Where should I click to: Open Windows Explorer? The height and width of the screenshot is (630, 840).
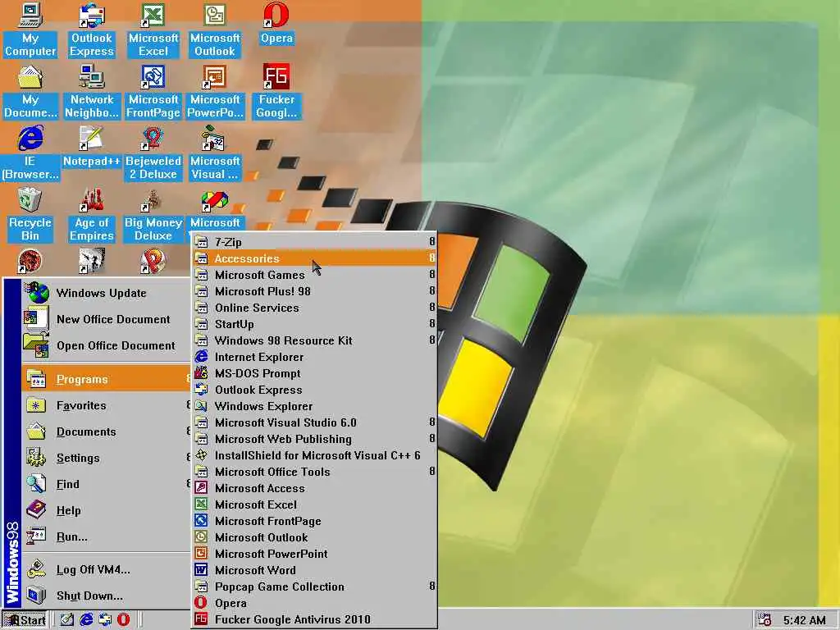click(314, 406)
